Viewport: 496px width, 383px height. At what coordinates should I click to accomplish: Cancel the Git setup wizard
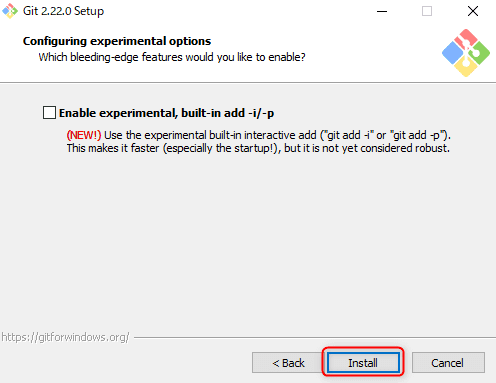pos(448,363)
